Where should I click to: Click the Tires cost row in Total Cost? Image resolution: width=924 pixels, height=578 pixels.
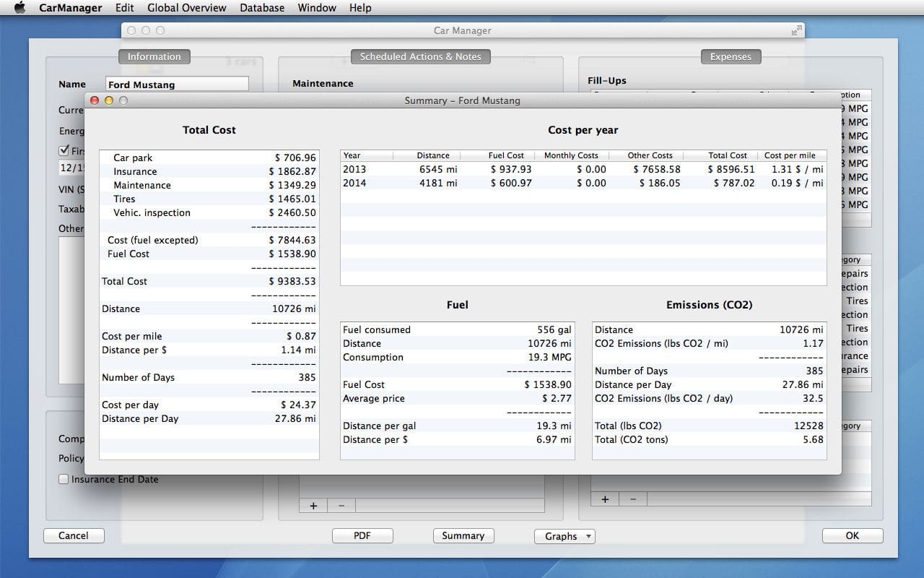coord(209,199)
